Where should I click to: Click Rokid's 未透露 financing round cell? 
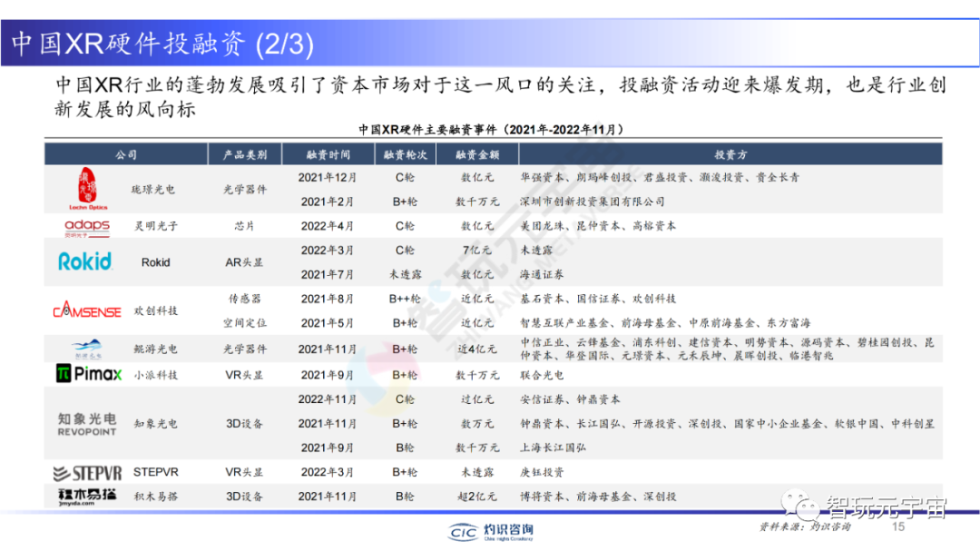(406, 274)
